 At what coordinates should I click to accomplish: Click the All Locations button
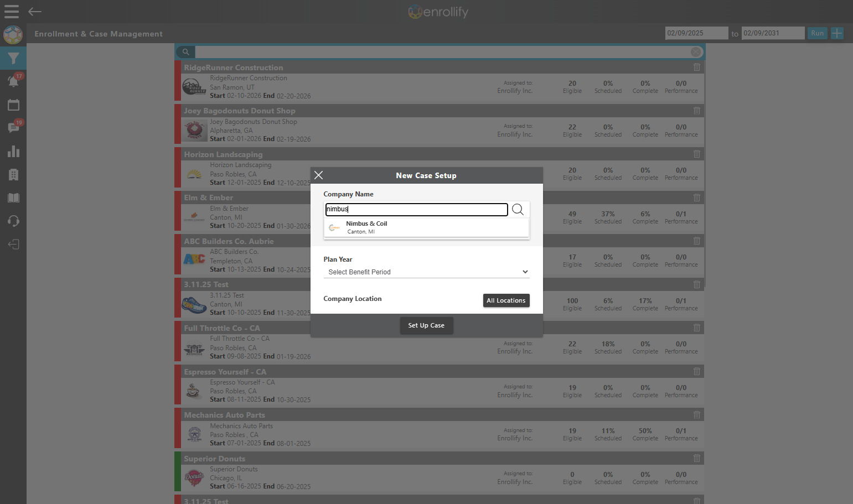pyautogui.click(x=506, y=300)
